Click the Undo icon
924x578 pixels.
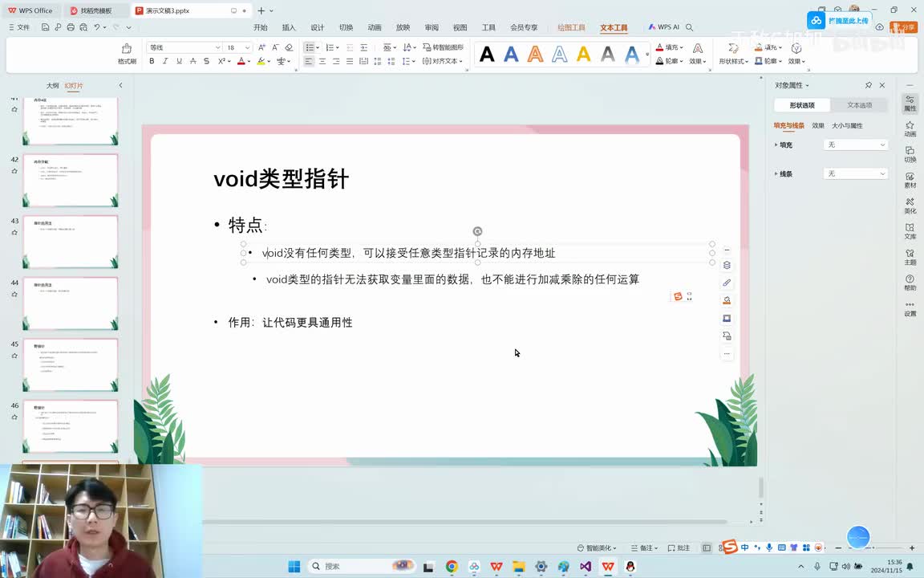click(96, 27)
